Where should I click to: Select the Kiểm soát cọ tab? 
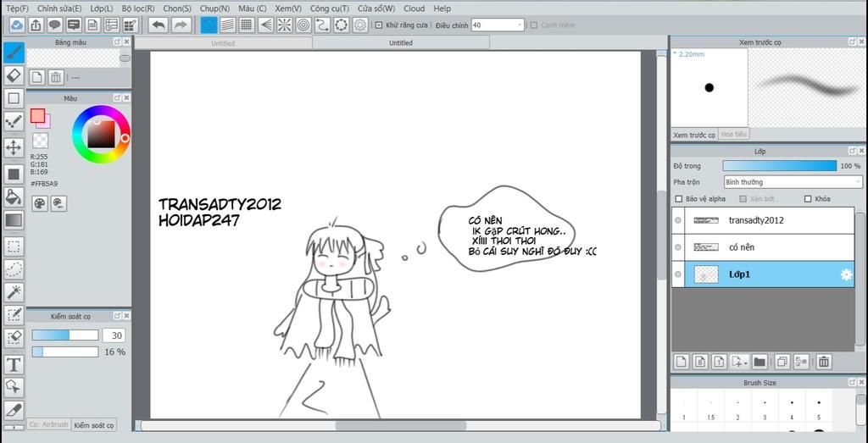[93, 424]
